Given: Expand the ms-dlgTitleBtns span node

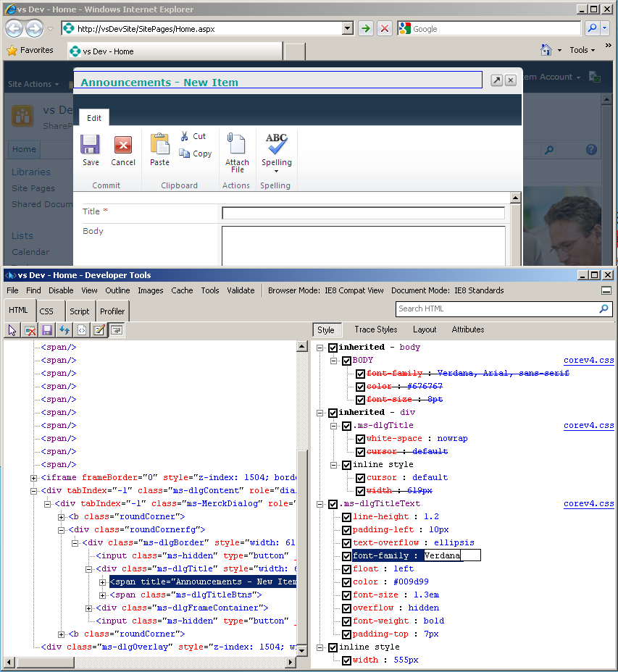Looking at the screenshot, I should (x=102, y=595).
